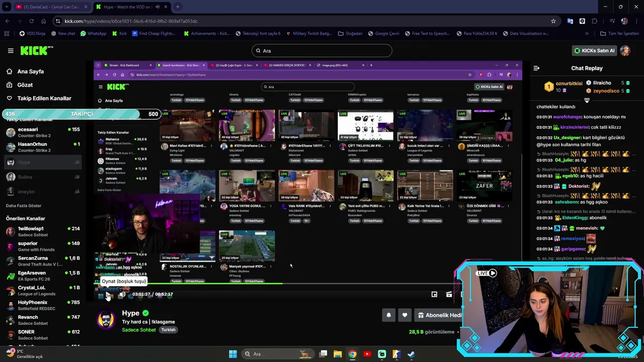
Task: Open recommended channel EgeArseven
Action: click(x=43, y=276)
